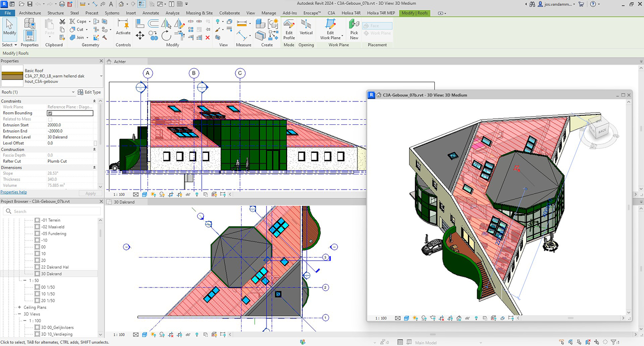
Task: Click the Align tool icon
Action: click(140, 23)
